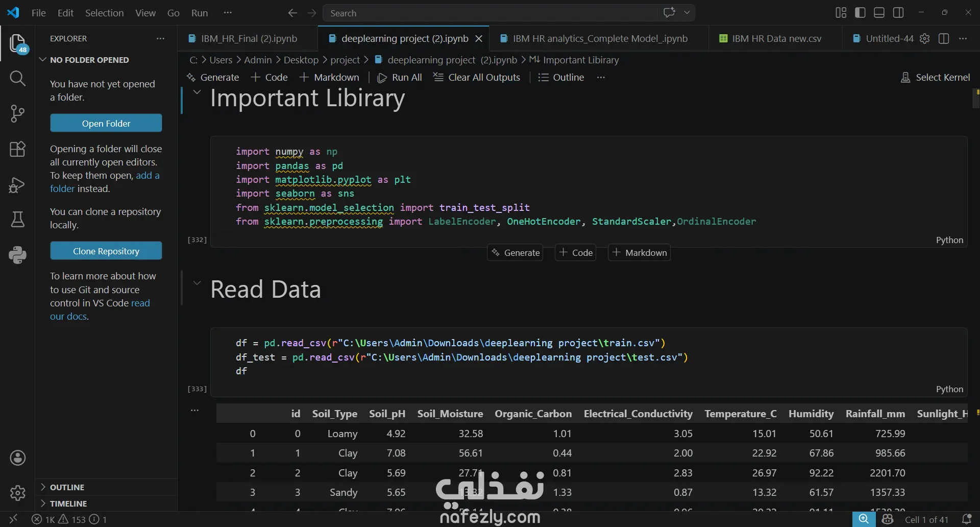This screenshot has width=980, height=527.
Task: Open the notebook settings gear in the tab bar
Action: click(924, 39)
